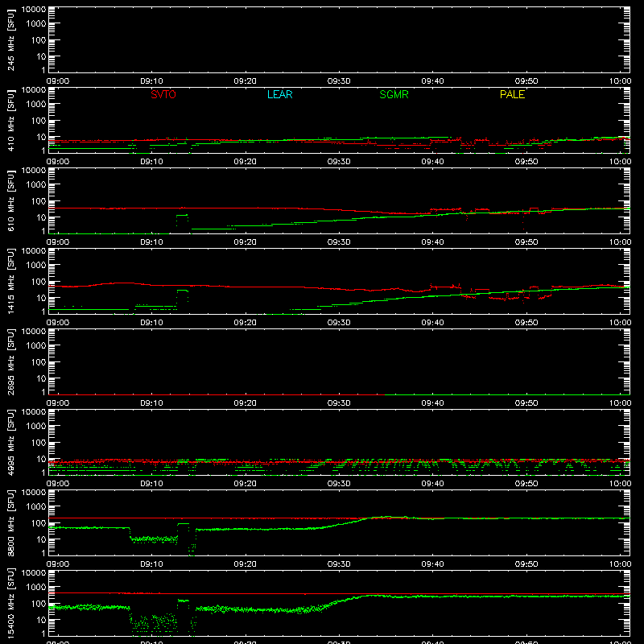The width and height of the screenshot is (644, 644).
Task: Click 10:00 tick label under 245 MHz panel
Action: (620, 81)
